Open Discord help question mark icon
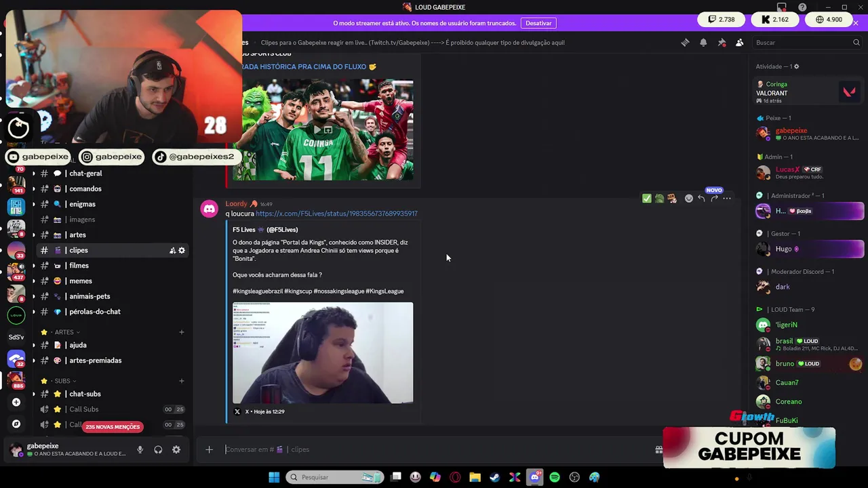Screen dimensions: 868x488 (x=802, y=7)
